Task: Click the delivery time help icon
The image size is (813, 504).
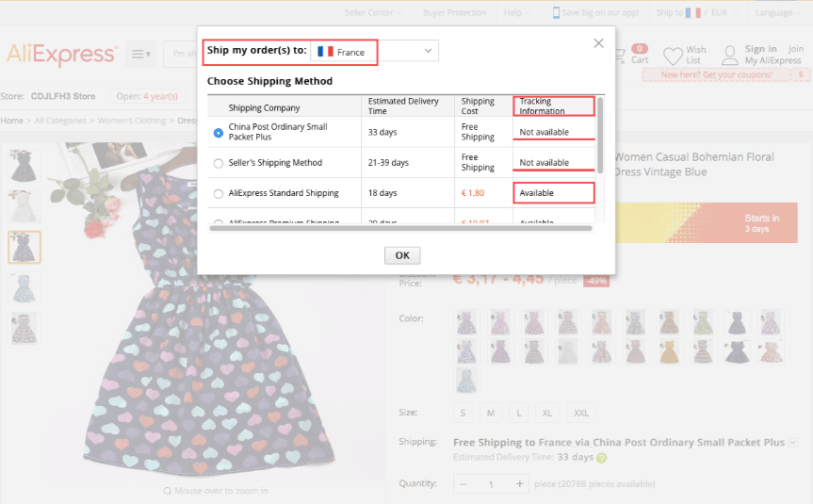Action: (601, 458)
